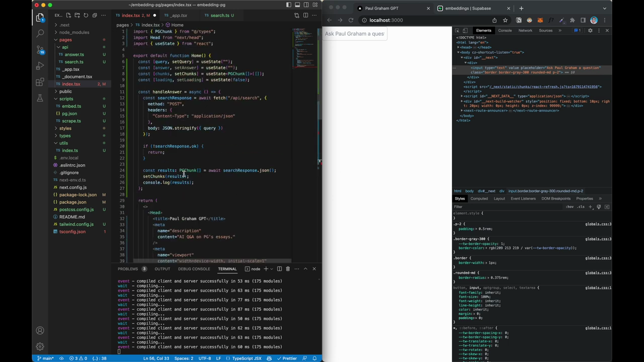Open VS Code notifications bell
The height and width of the screenshot is (362, 644).
[x=314, y=358]
